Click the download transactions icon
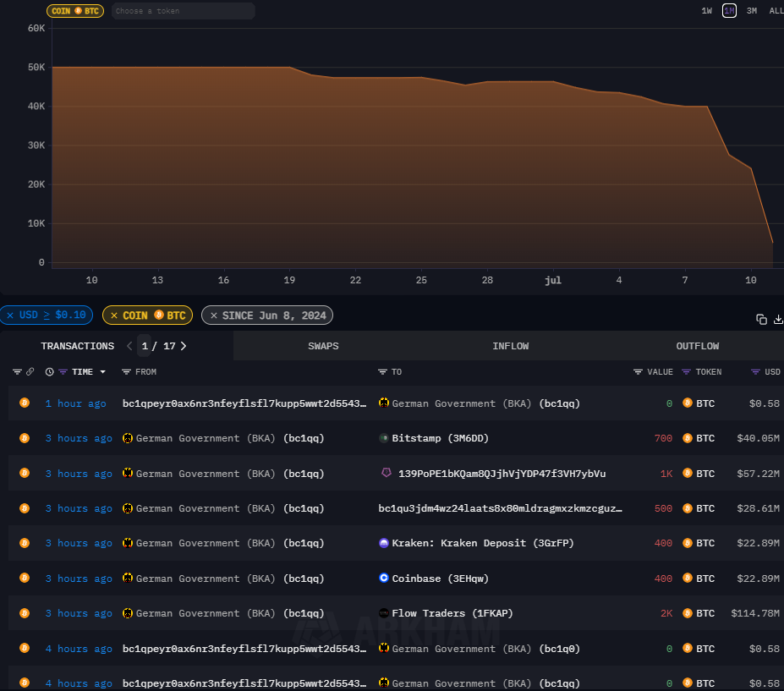 coord(778,319)
